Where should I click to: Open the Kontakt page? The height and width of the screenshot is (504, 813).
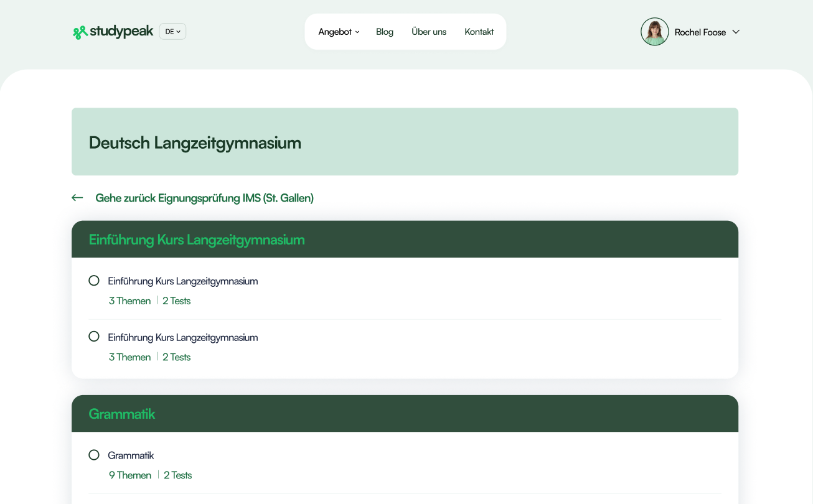[x=479, y=32]
